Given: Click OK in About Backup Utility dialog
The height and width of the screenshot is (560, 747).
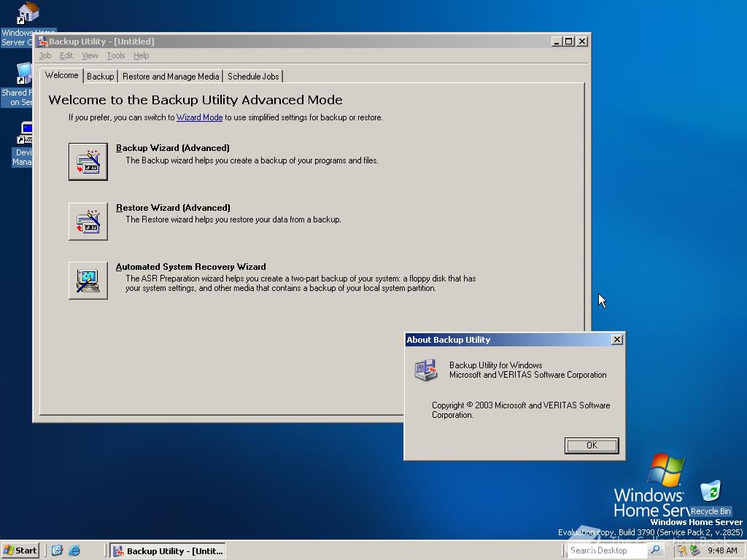Looking at the screenshot, I should coord(592,446).
